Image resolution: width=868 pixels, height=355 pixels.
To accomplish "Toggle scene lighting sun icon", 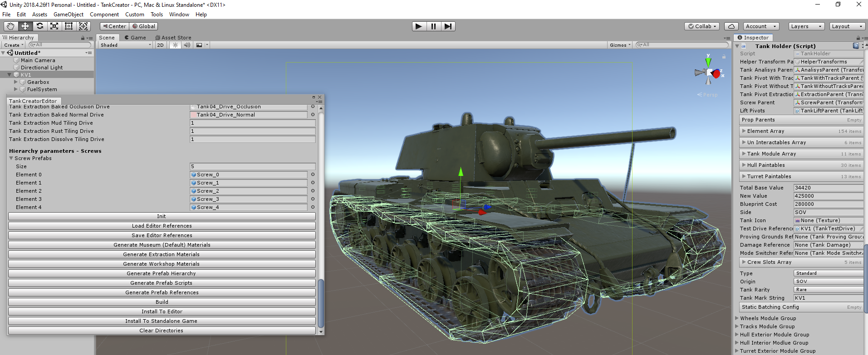I will (175, 45).
